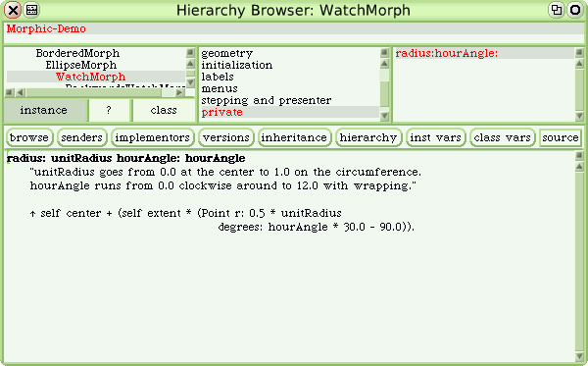Click the versions button

(x=226, y=137)
